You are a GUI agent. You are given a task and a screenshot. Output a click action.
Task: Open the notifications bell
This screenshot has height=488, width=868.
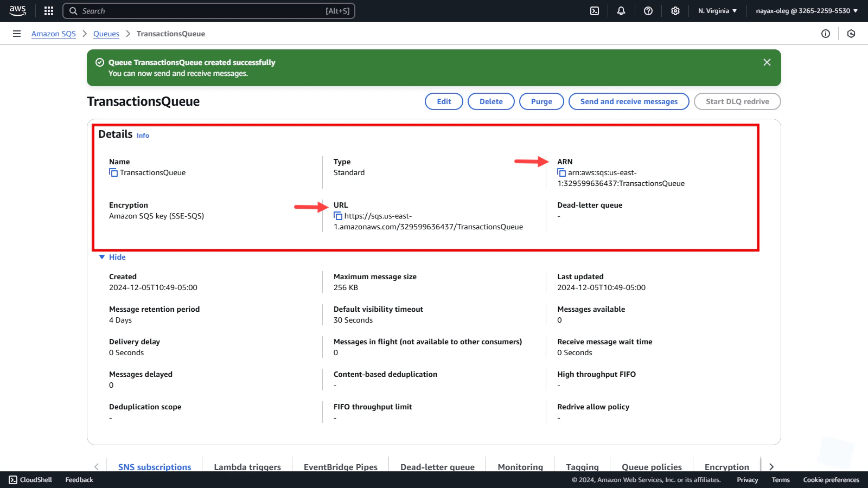(x=621, y=11)
